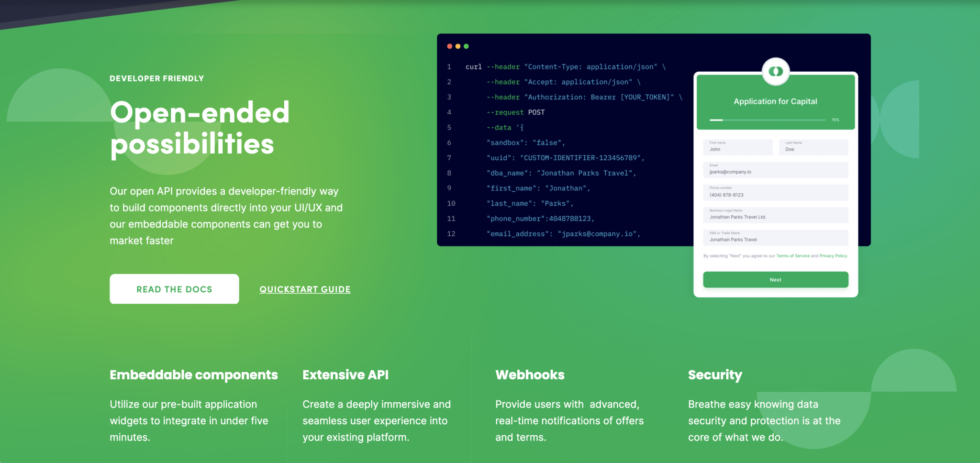Click the DBA or Trade Name field

pyautogui.click(x=776, y=238)
